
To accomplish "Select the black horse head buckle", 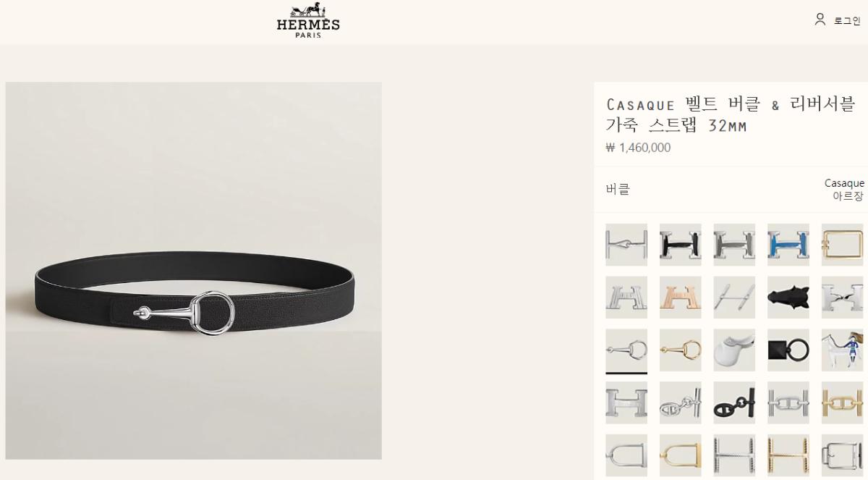I will (x=788, y=298).
